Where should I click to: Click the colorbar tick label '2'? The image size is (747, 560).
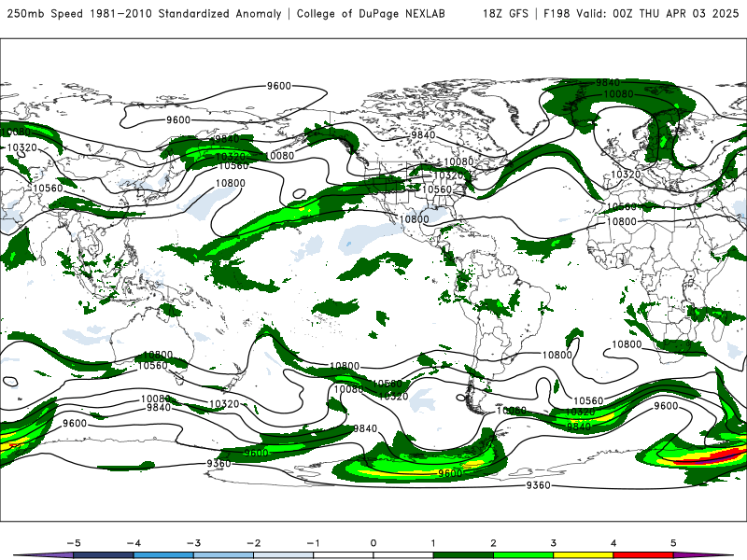pyautogui.click(x=493, y=543)
